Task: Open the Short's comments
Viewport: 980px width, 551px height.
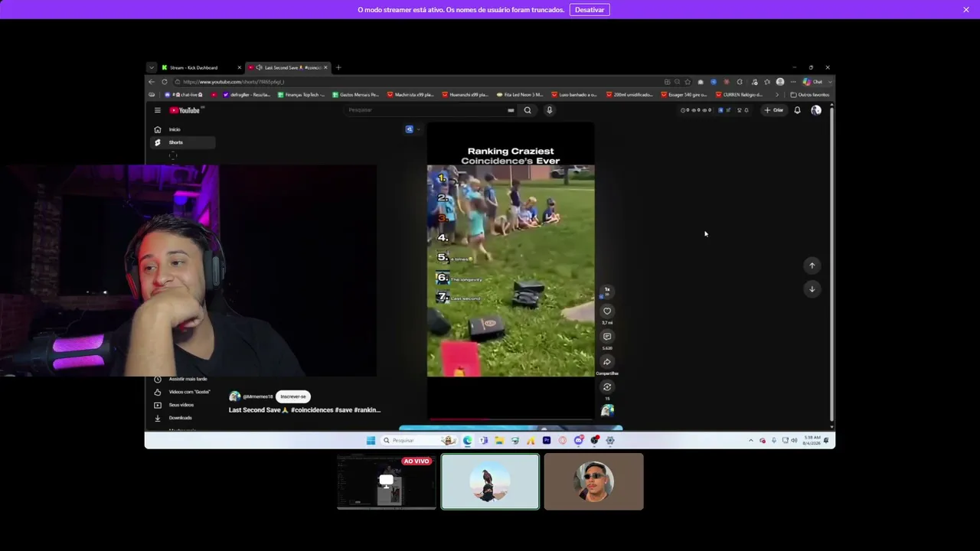Action: tap(607, 336)
